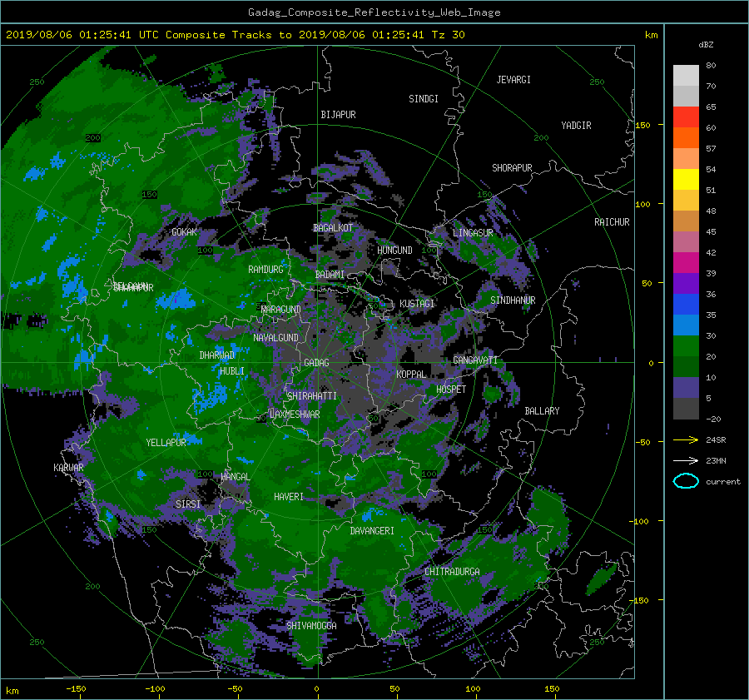Click the SIRSI city label
The image size is (749, 700).
[x=188, y=504]
